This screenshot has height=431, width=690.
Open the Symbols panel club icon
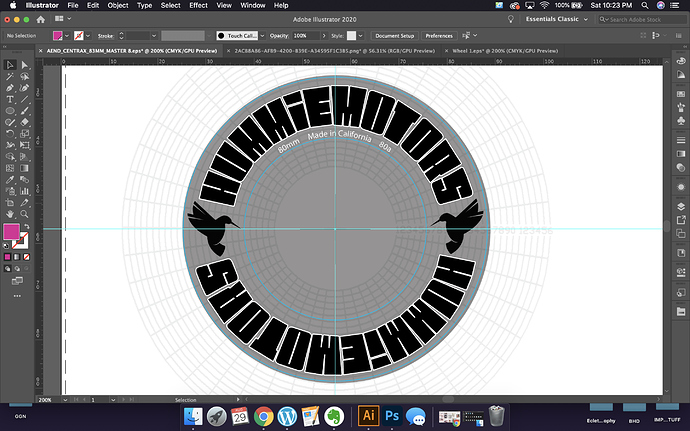(x=681, y=120)
